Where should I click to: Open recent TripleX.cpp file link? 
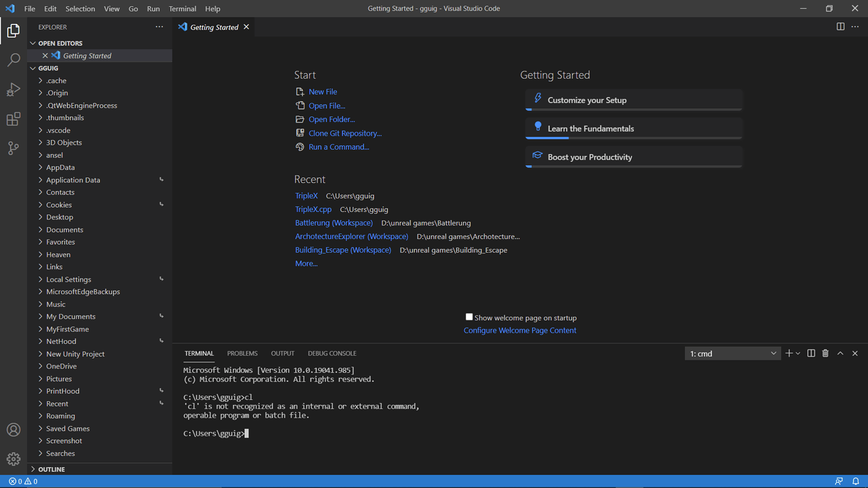point(313,209)
